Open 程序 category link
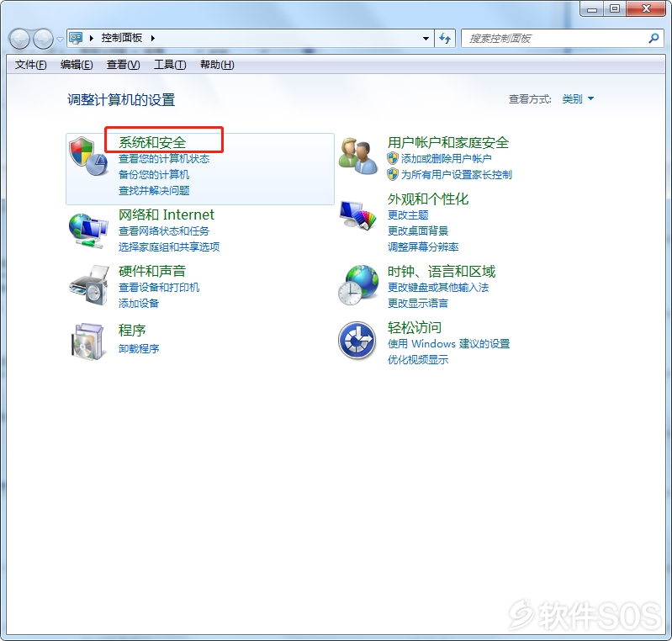Viewport: 672px width, 641px height. coord(132,330)
